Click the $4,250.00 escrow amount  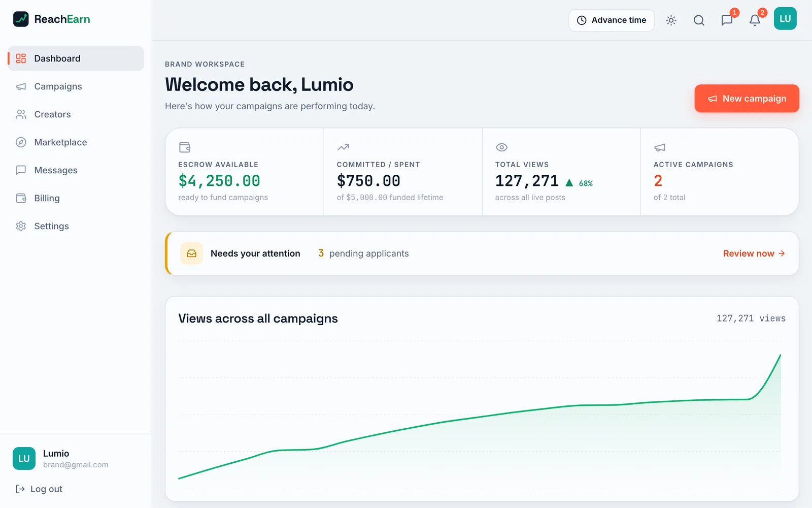219,181
